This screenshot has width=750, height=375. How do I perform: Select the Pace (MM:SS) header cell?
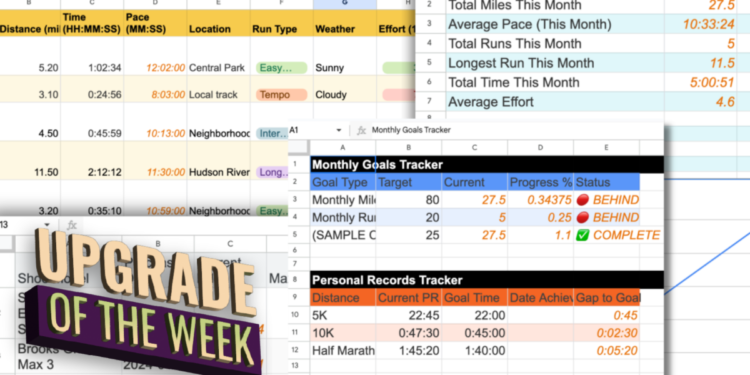point(155,23)
